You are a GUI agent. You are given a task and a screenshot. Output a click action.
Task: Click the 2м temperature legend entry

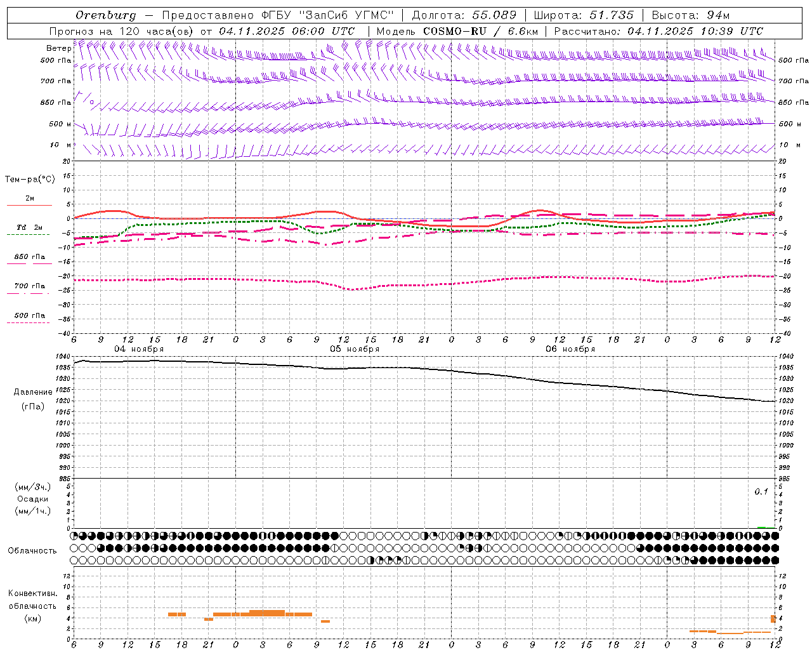[x=30, y=199]
